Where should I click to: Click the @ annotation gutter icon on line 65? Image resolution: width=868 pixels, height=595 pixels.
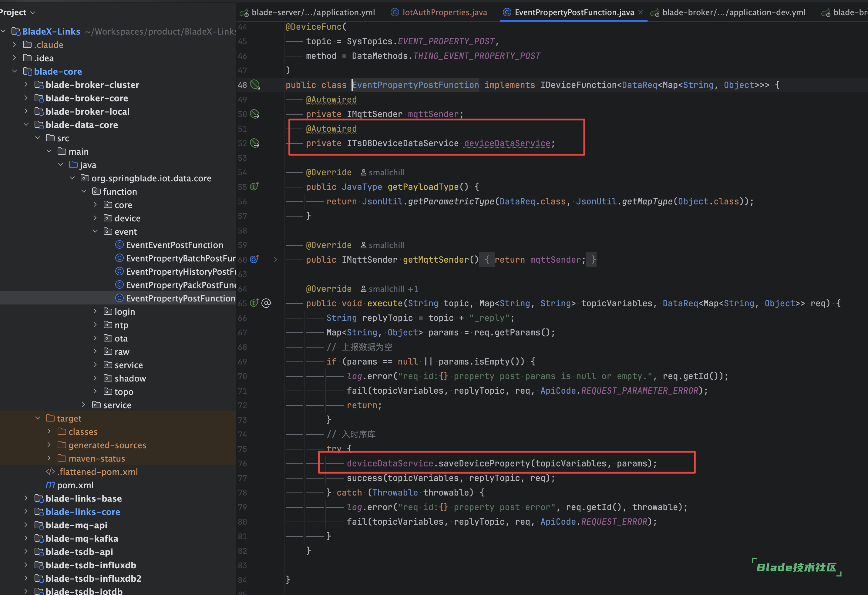(x=266, y=303)
